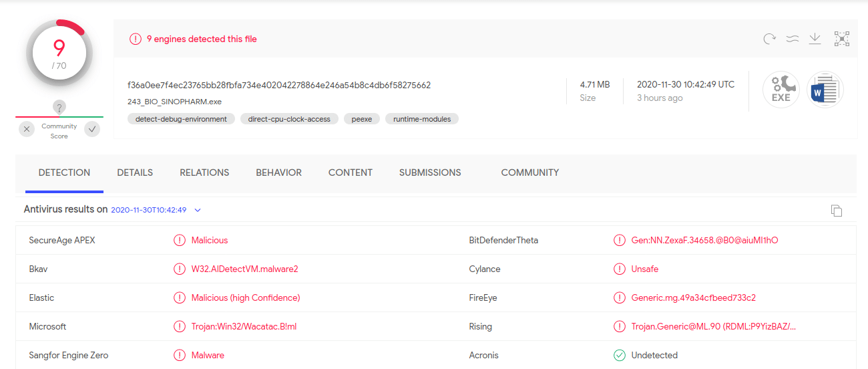Click the reanalyze file refresh icon
The width and height of the screenshot is (868, 369).
pos(769,39)
